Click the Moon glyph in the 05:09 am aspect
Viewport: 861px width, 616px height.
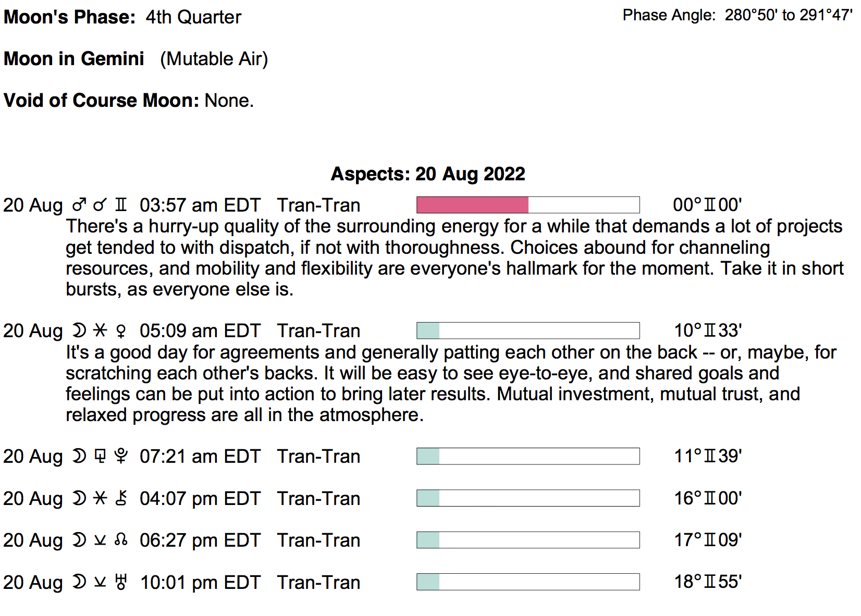pos(79,331)
